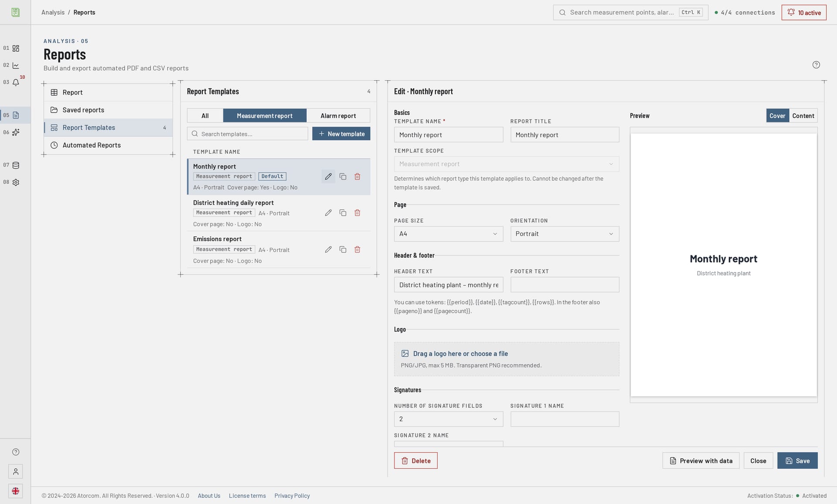Edit the Emissions report template
Viewport: 837px width, 504px height.
(328, 250)
